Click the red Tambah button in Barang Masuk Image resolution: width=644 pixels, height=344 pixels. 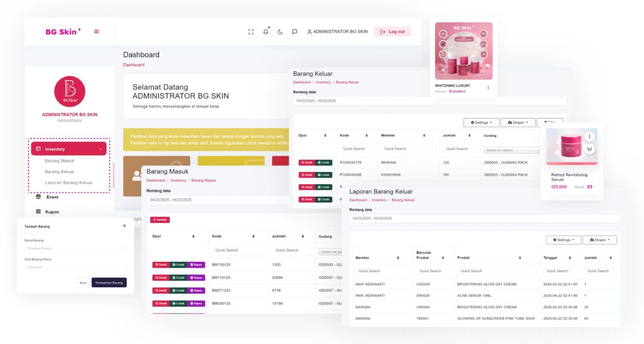160,220
